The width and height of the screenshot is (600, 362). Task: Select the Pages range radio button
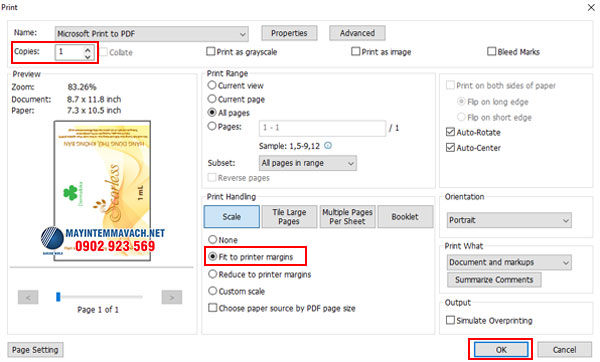[x=212, y=126]
